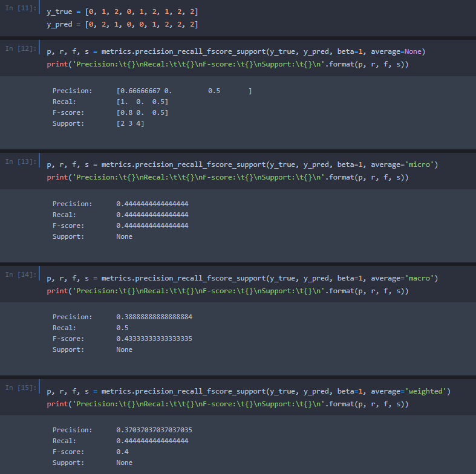476x474 pixels.
Task: Select the In [12] cell prompt
Action: coord(21,48)
